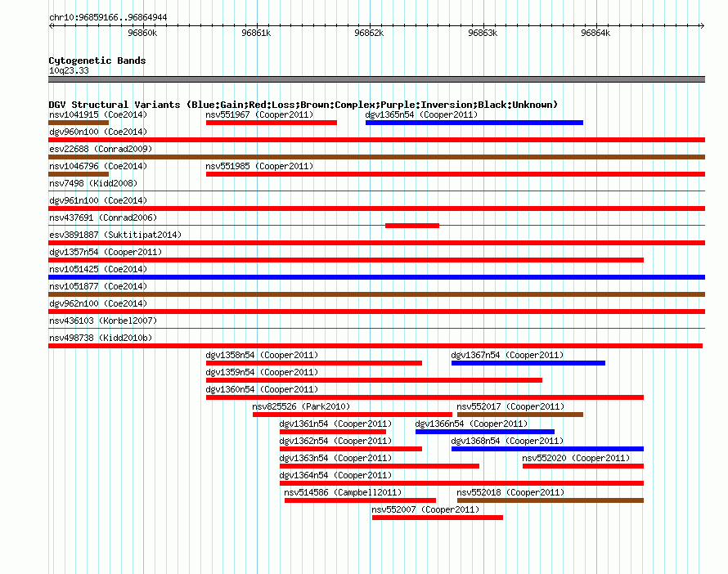
Task: Click the dgv1365n54 blue gain bar
Action: (x=474, y=123)
